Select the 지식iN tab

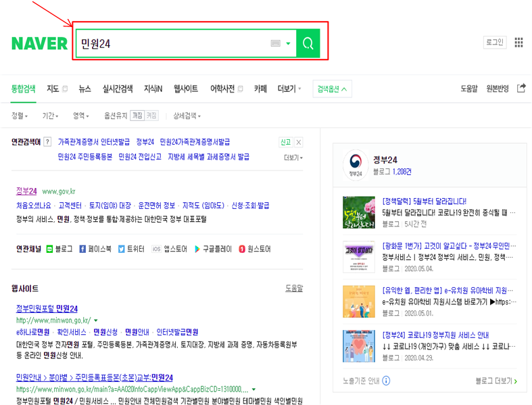153,89
